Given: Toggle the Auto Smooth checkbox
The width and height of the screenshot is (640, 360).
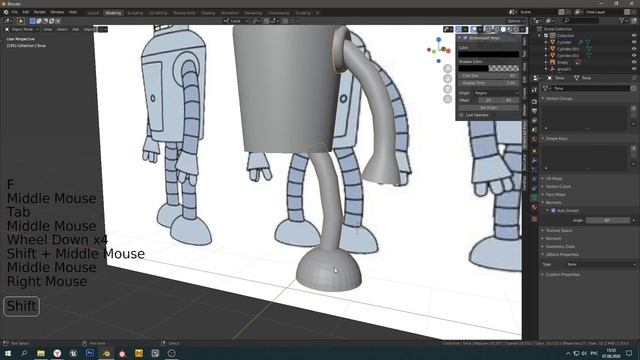Looking at the screenshot, I should click(x=553, y=211).
